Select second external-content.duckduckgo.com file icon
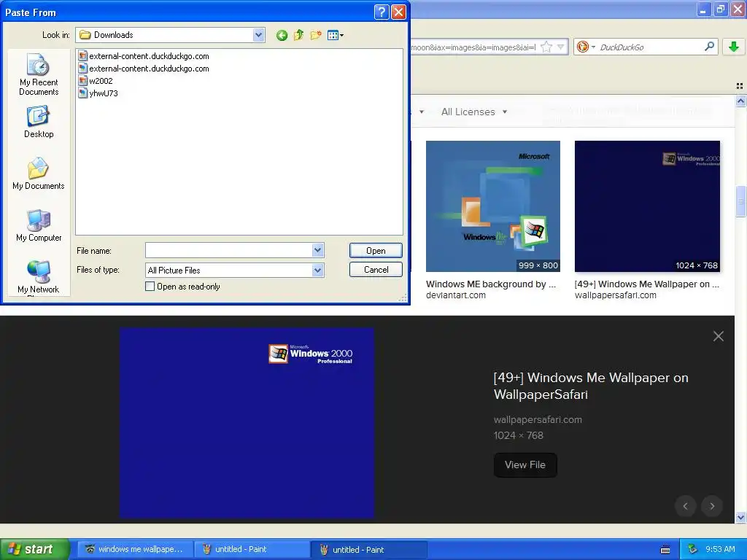747x560 pixels. 83,69
